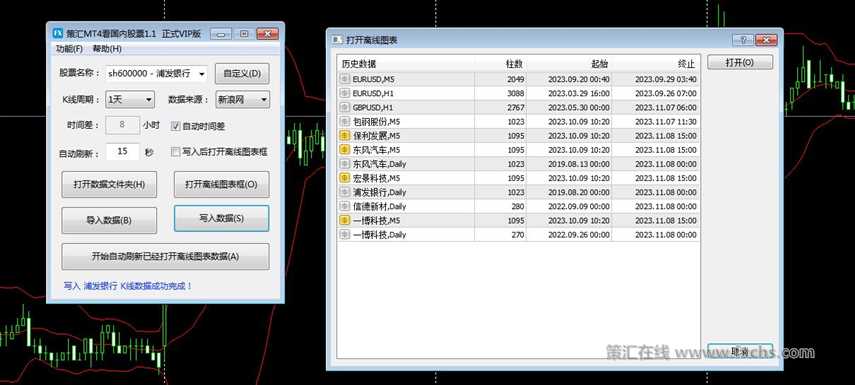The height and width of the screenshot is (385, 855).
Task: Click the yellow icon beside 保利发展,M5
Action: click(x=344, y=135)
